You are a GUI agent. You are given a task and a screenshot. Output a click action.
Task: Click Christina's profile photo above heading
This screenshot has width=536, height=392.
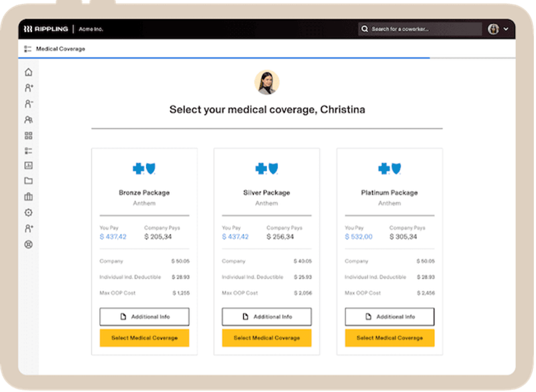click(267, 82)
